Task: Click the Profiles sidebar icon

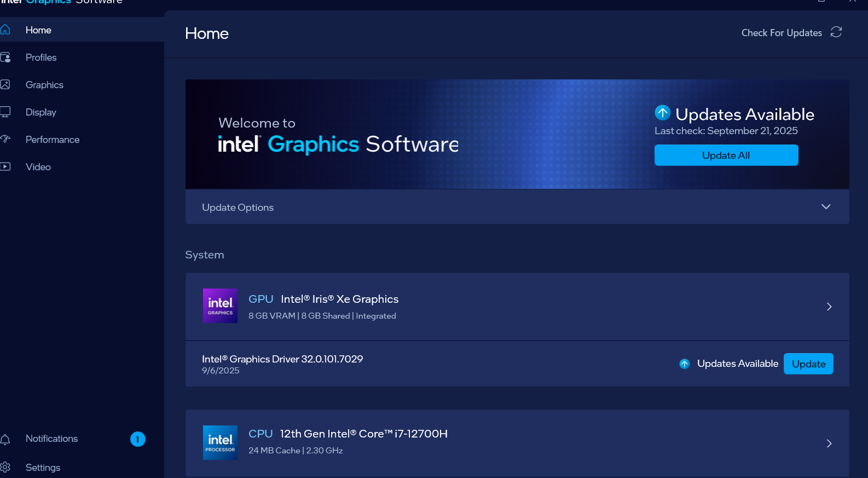Action: pyautogui.click(x=5, y=57)
